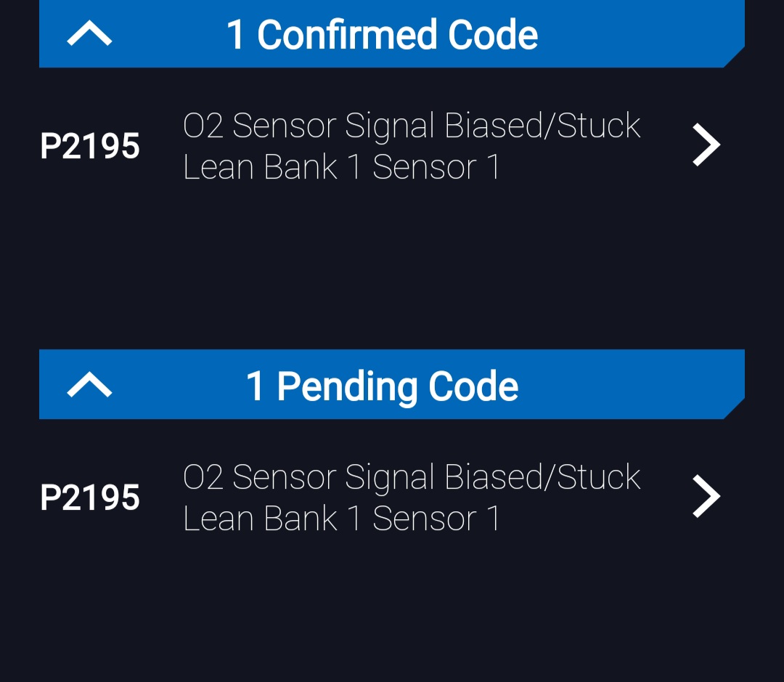The height and width of the screenshot is (682, 784).
Task: Click the right arrow beside the pending code
Action: pos(706,496)
